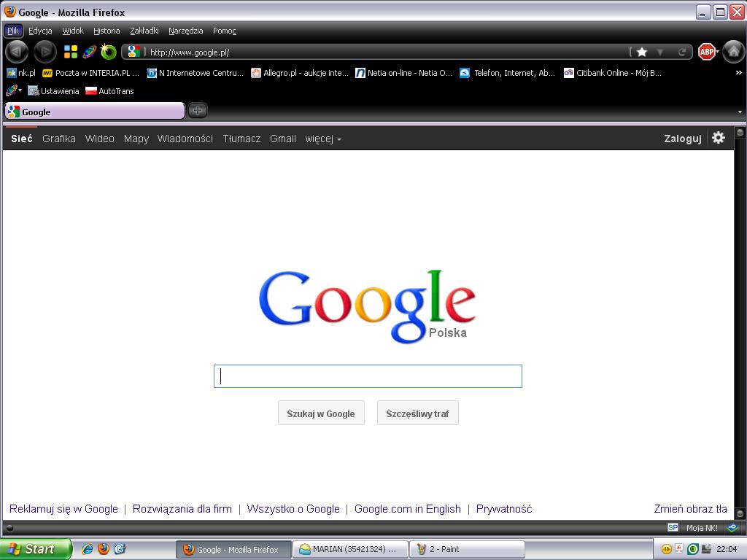Switch to MARIAN (35421324) taskbar window
This screenshot has width=747, height=560.
tap(351, 549)
